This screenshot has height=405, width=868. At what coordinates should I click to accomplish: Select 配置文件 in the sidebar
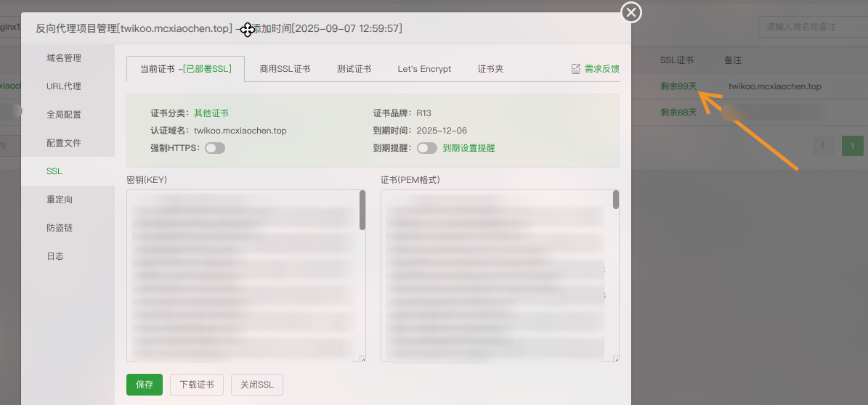click(64, 143)
